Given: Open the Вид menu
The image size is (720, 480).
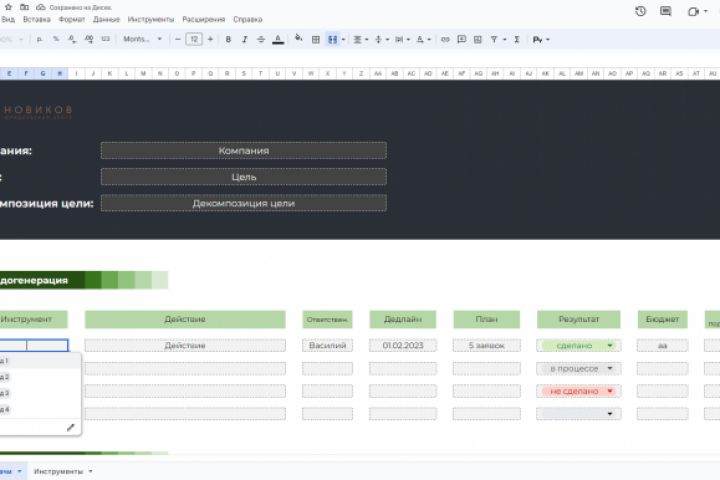Looking at the screenshot, I should [8, 19].
